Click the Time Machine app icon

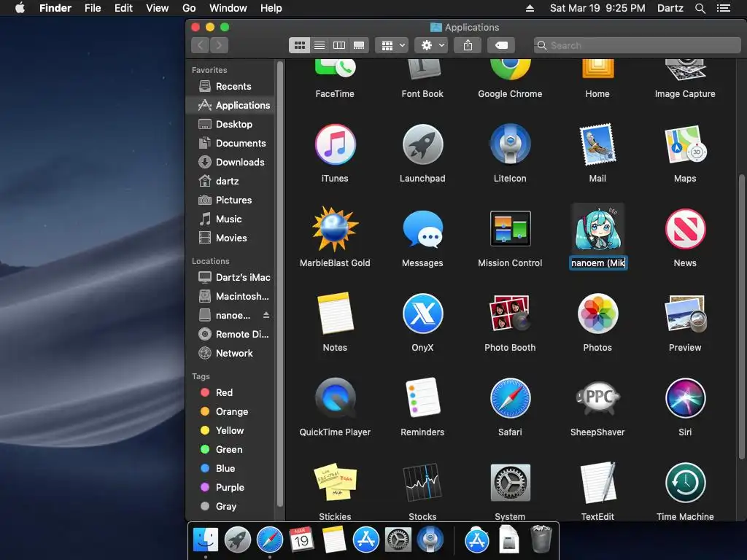coord(685,483)
